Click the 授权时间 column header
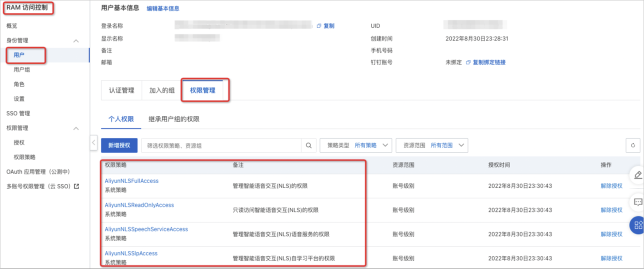The width and height of the screenshot is (644, 269). click(499, 165)
